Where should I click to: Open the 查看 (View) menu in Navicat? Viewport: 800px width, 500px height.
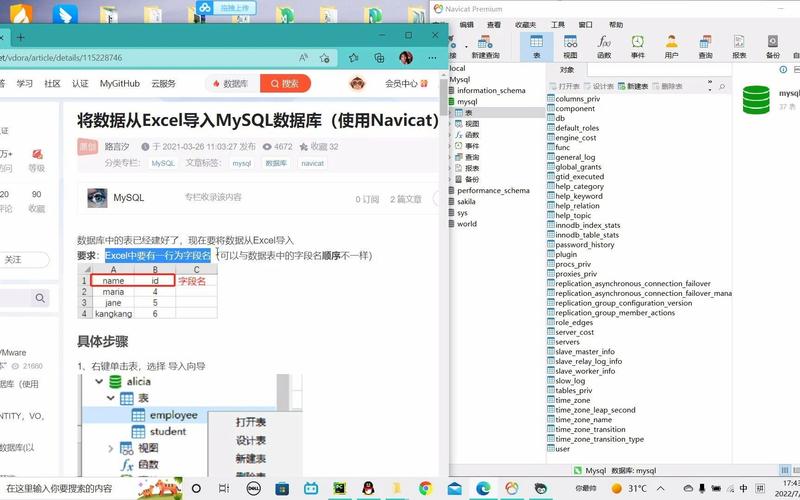[x=493, y=24]
